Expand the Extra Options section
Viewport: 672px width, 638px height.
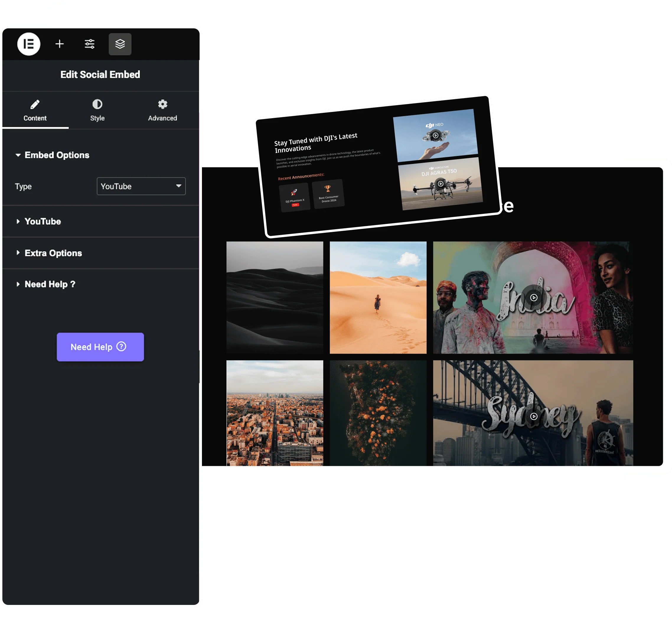(x=53, y=253)
